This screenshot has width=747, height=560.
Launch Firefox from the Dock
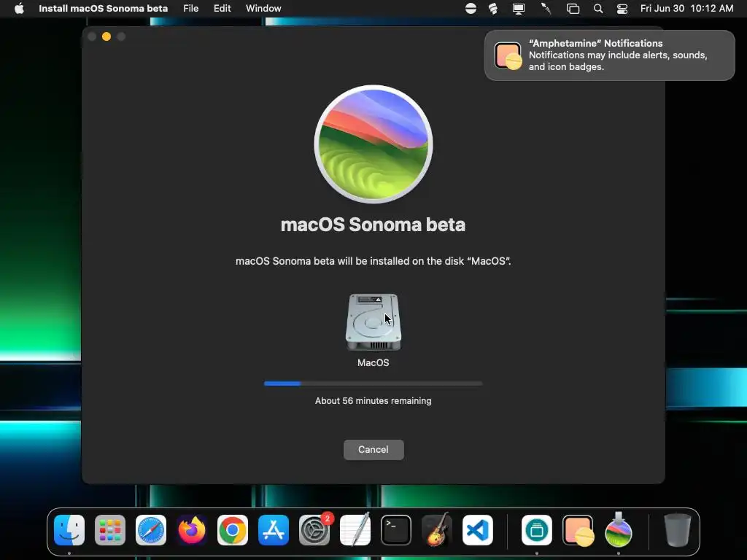coord(192,530)
